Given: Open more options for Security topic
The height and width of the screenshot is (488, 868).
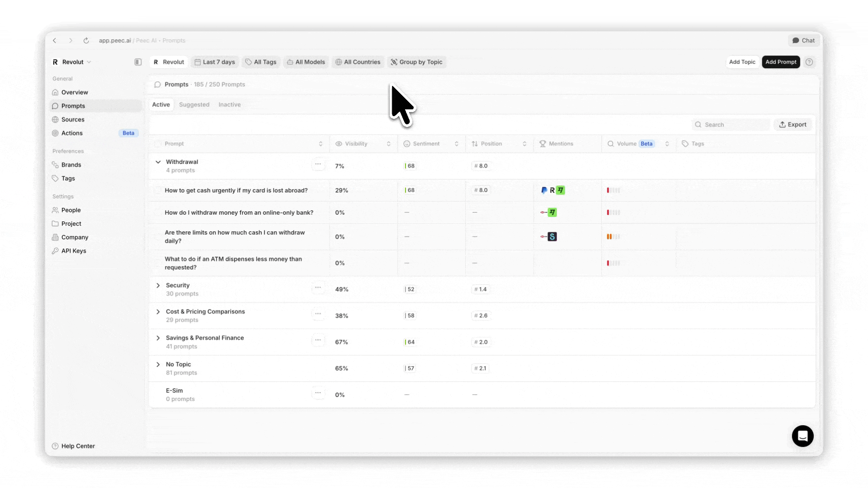Looking at the screenshot, I should click(318, 288).
